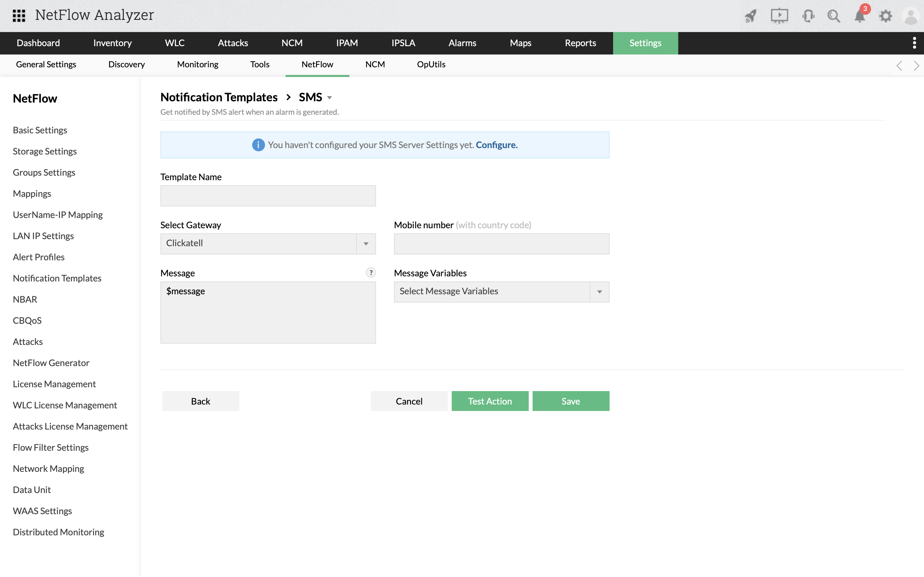Focus the Template Name input field
Screen dimensions: 924x577
268,196
